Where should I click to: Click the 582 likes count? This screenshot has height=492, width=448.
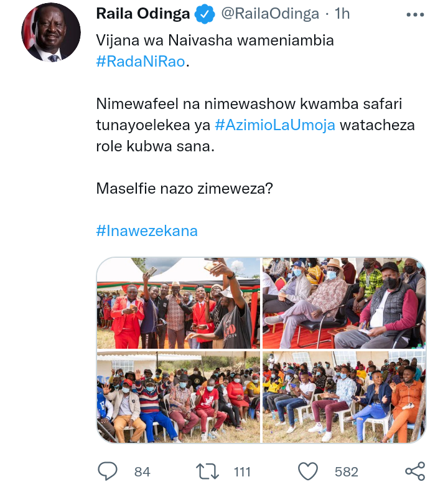[346, 472]
